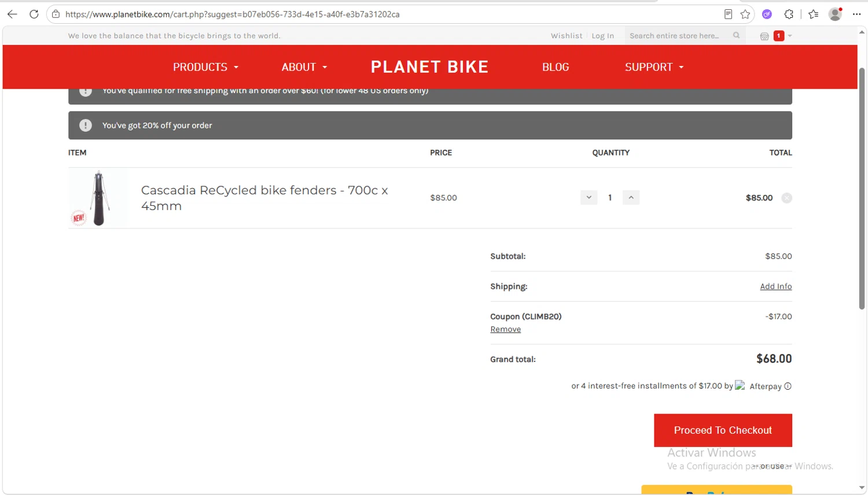Click the search magnifier icon

click(737, 35)
